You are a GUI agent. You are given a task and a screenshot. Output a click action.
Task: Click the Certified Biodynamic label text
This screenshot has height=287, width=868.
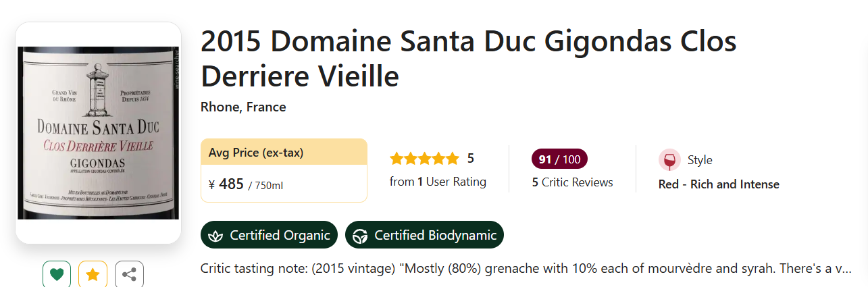tap(435, 236)
